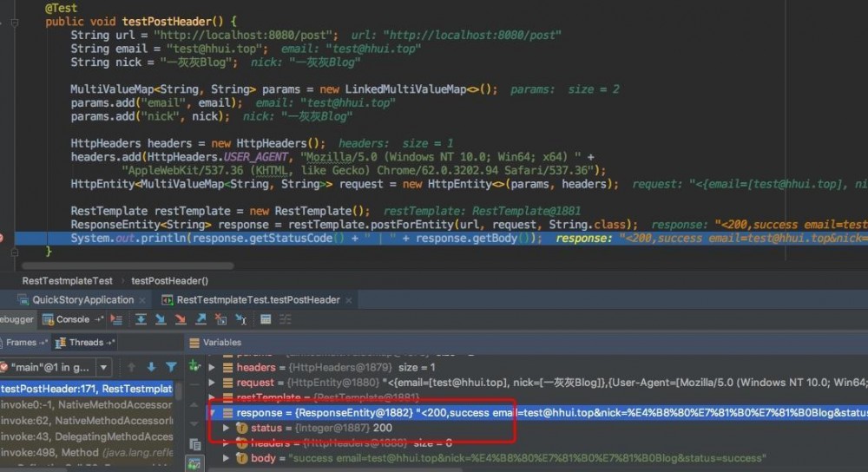
Task: Open the Evaluate Expression calculator icon
Action: coord(266,319)
